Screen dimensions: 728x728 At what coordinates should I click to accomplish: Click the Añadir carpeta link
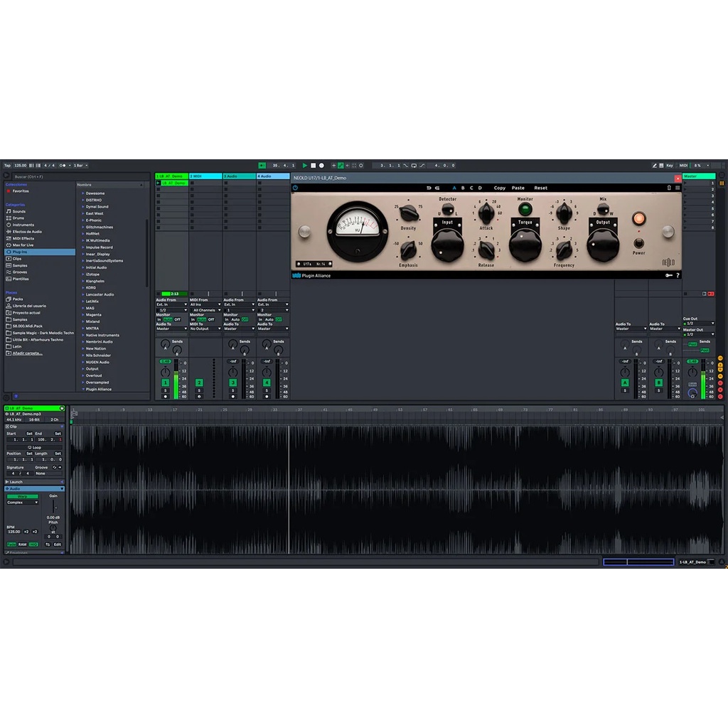point(28,353)
